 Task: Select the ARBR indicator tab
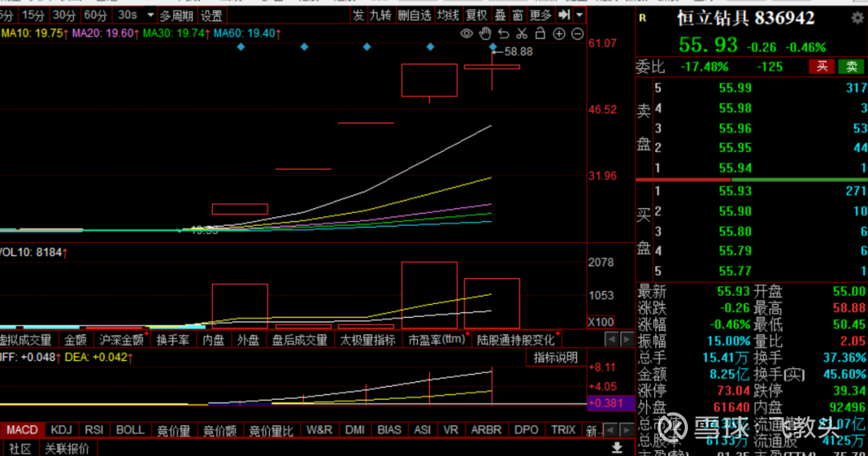tap(486, 430)
